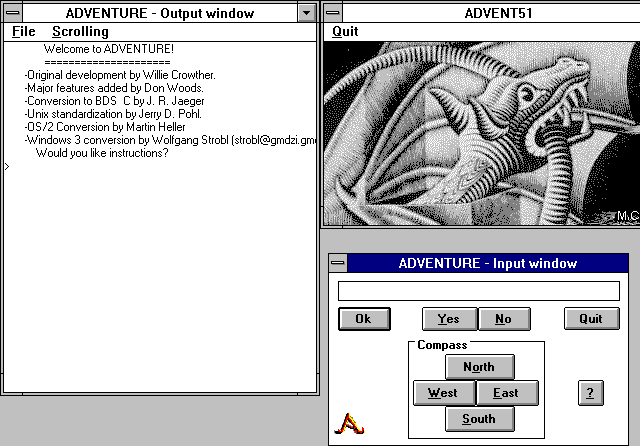
Task: Click the line 'Welcome to ADVENTURE!'
Action: click(x=109, y=49)
